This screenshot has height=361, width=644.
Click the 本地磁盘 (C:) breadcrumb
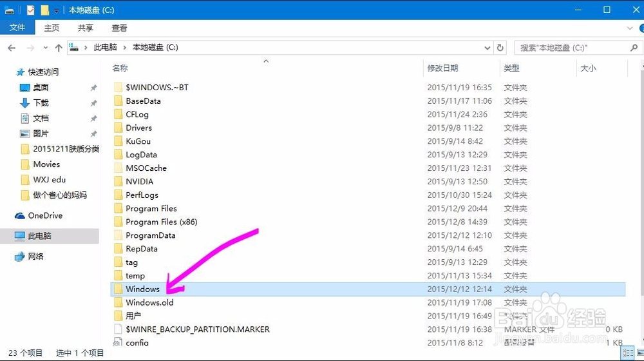pos(155,47)
